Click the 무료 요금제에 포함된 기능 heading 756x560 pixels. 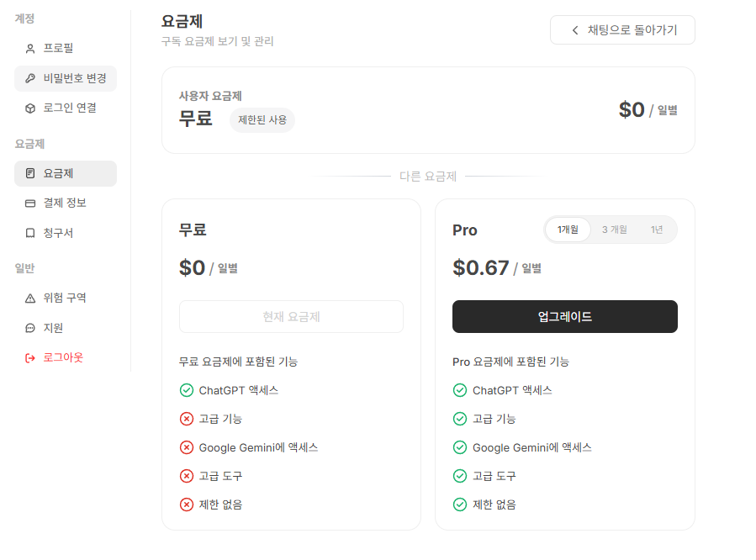(x=238, y=362)
